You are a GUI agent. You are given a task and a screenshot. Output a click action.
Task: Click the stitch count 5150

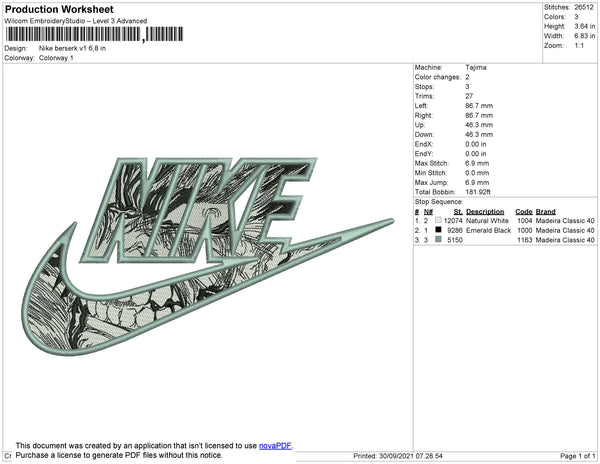tap(455, 240)
